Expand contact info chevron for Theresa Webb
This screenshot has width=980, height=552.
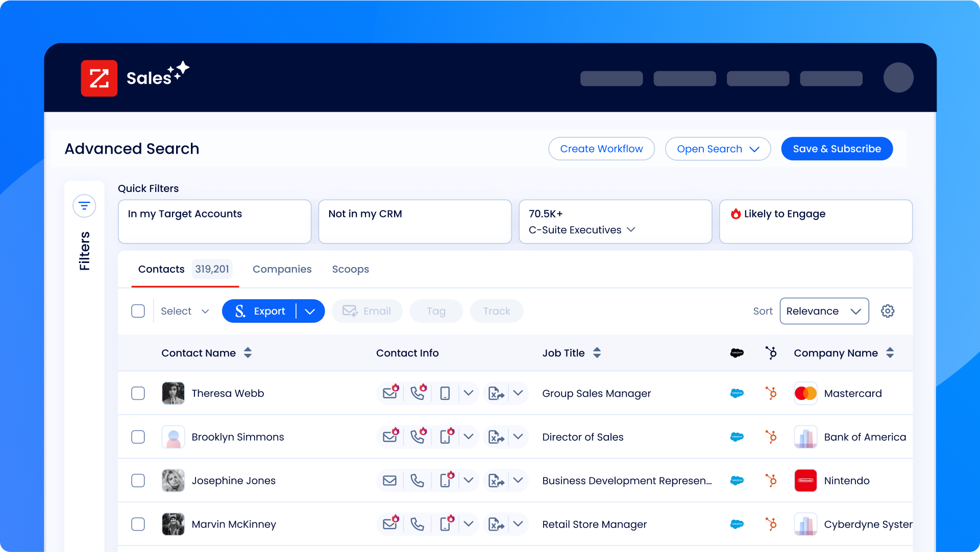(x=469, y=393)
